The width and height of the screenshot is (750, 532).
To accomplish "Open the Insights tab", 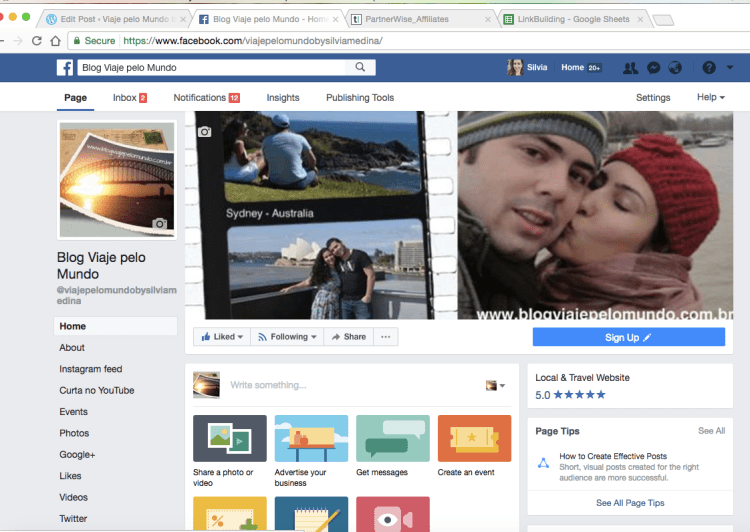I will tap(283, 98).
